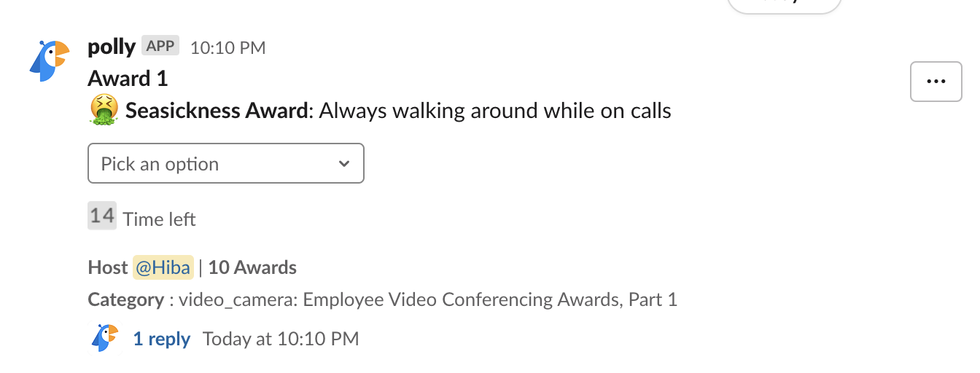Viewport: 980px width, 373px height.
Task: Click the Award 1 heading
Action: pos(128,78)
